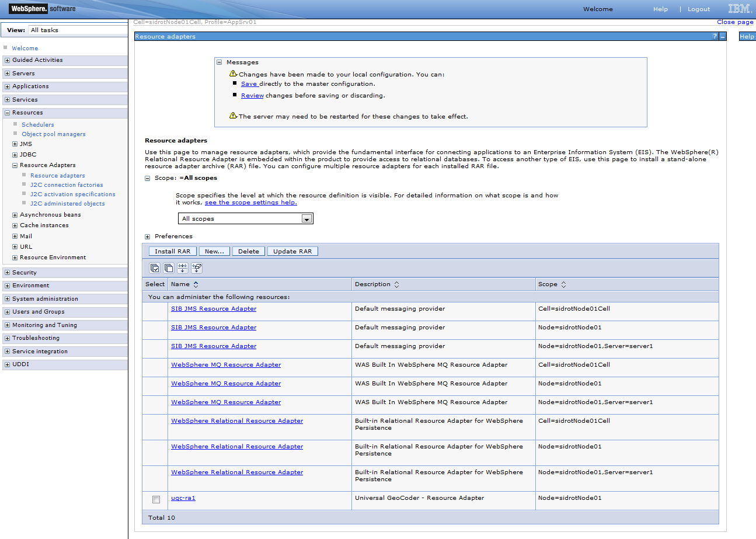This screenshot has width=756, height=539.
Task: Open SIB JMS Resource Adapter at Cell scope
Action: click(214, 309)
